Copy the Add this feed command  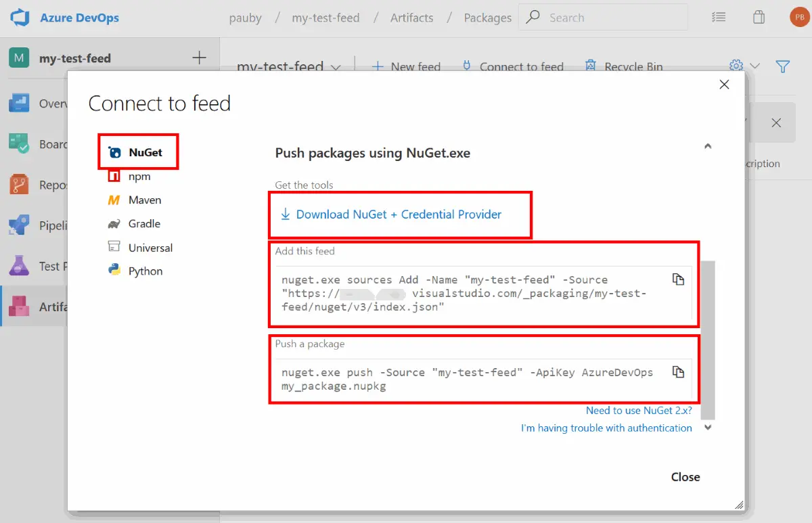click(678, 279)
